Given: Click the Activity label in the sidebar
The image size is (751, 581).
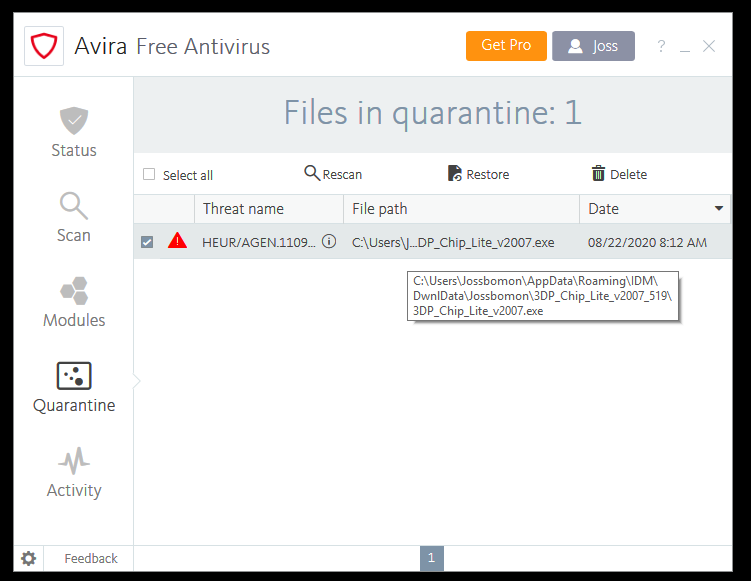Looking at the screenshot, I should 74,490.
